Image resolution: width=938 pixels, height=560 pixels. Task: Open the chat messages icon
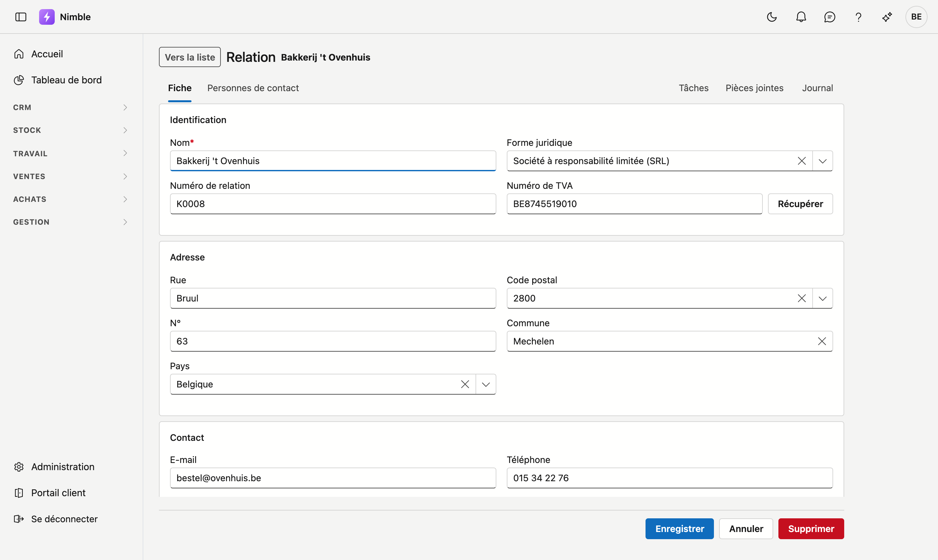coord(830,17)
